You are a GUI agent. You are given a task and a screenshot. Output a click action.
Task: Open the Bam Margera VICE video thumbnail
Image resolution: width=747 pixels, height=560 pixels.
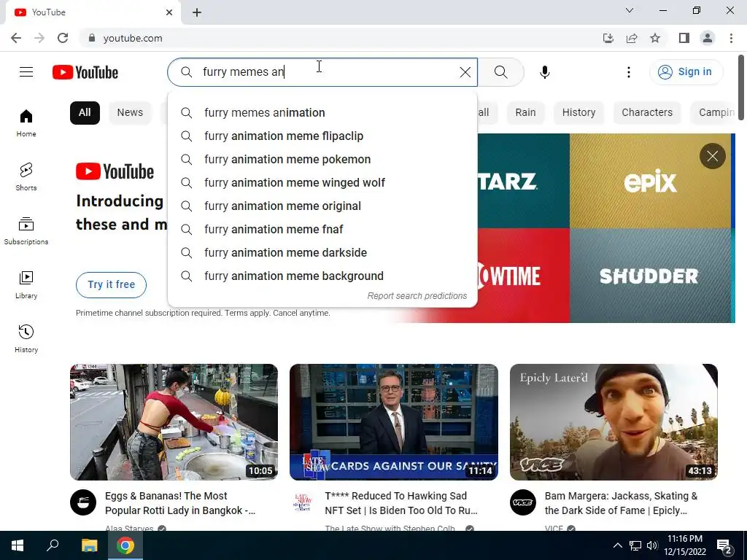click(x=614, y=422)
